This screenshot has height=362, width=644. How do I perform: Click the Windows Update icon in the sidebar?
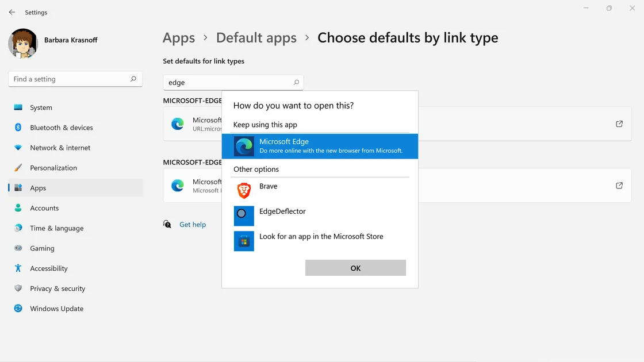(18, 309)
